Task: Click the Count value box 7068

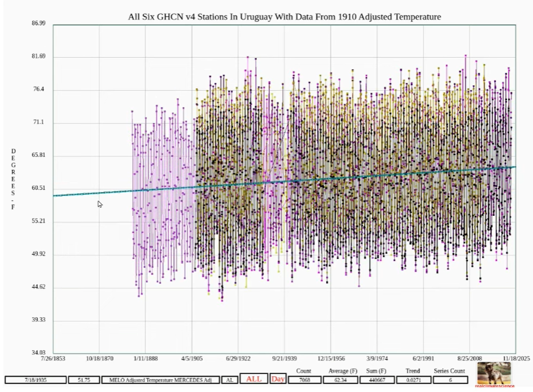Action: coord(304,380)
